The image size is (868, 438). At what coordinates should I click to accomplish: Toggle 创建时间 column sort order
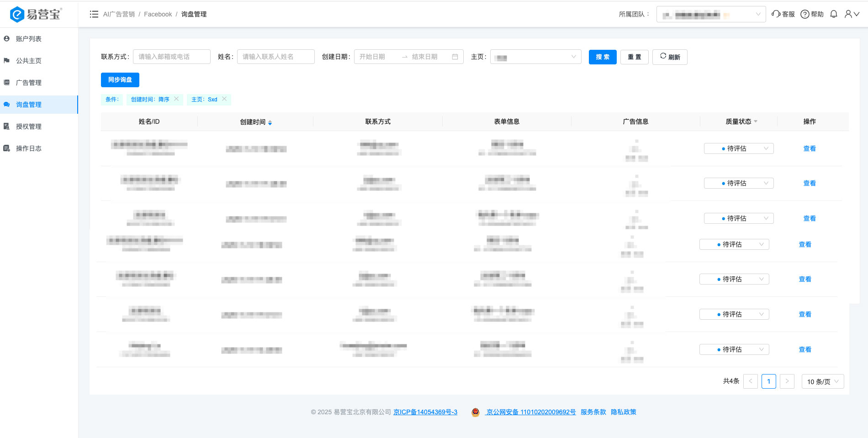click(270, 121)
